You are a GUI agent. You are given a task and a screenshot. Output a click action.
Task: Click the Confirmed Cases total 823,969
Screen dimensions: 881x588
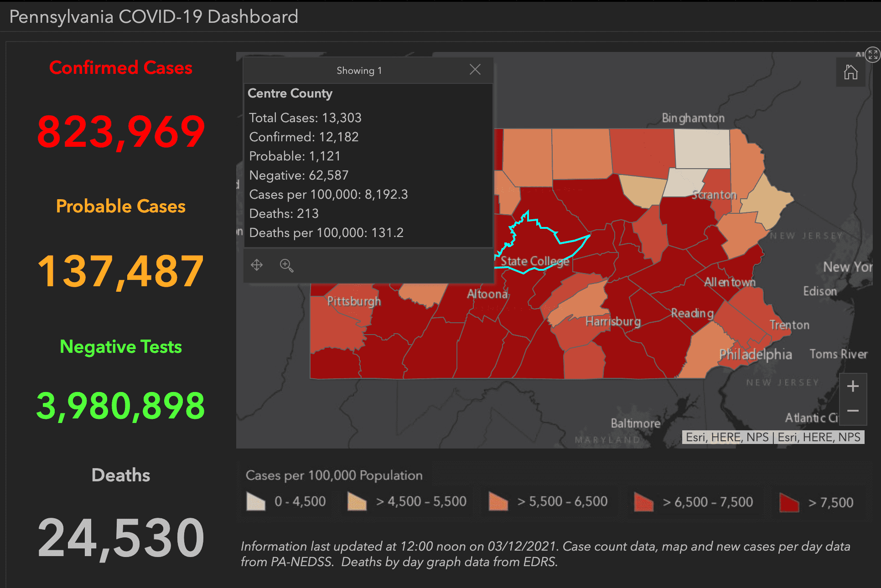pos(121,132)
